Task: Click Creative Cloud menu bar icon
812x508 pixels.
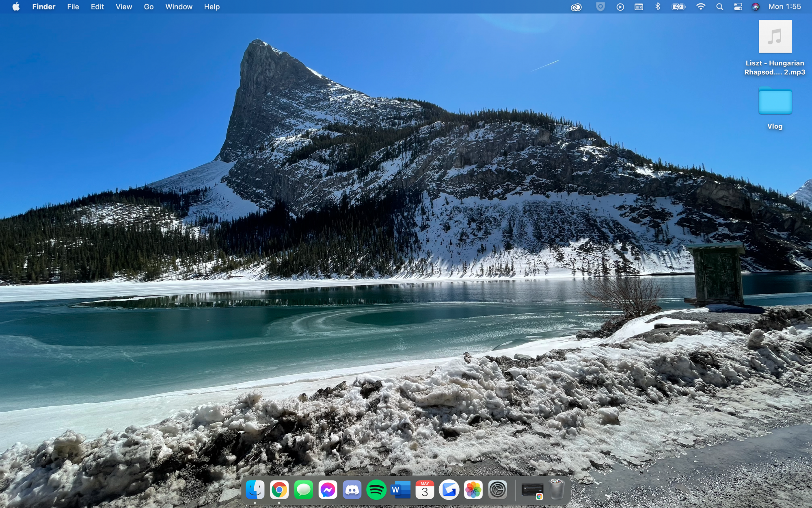Action: (576, 7)
